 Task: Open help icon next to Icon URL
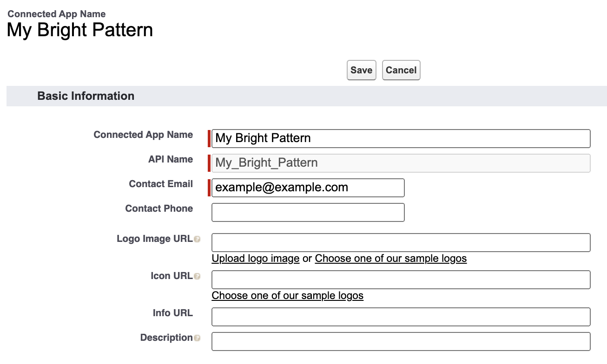197,276
